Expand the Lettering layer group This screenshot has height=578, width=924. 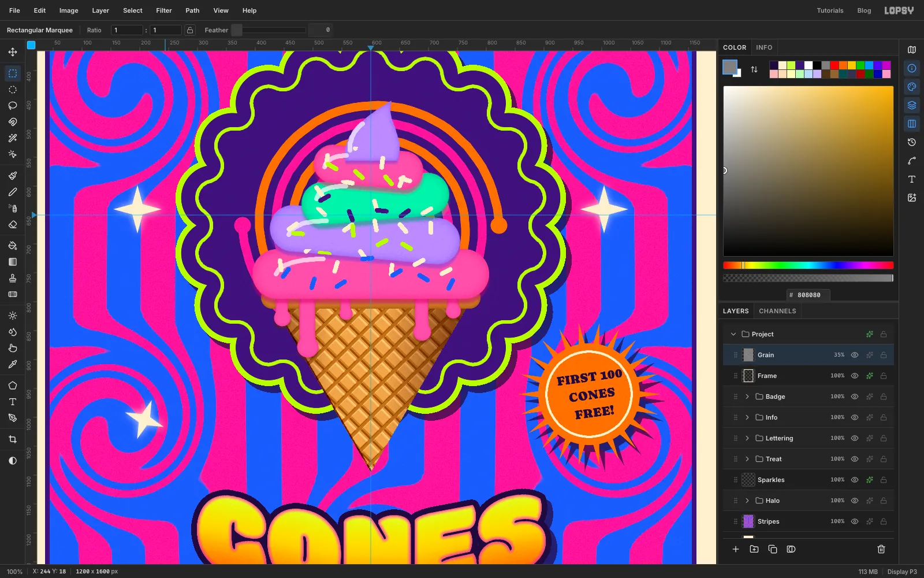coord(747,438)
